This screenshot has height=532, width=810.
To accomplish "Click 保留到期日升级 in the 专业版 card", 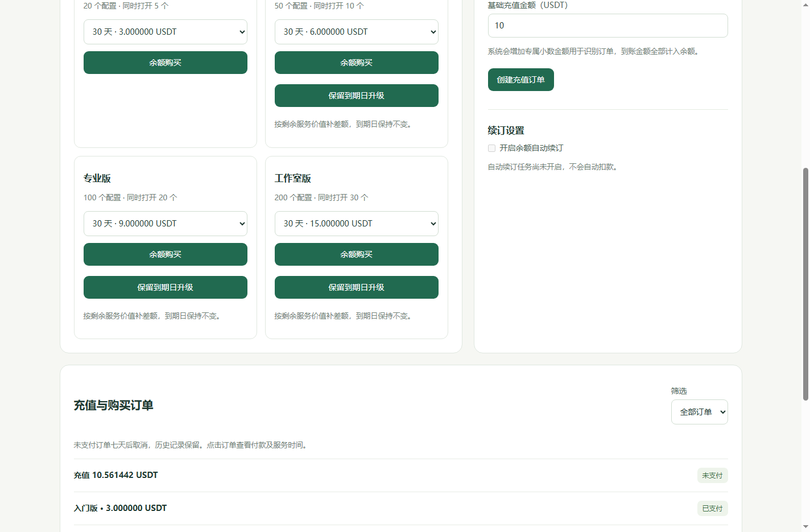I will point(166,287).
